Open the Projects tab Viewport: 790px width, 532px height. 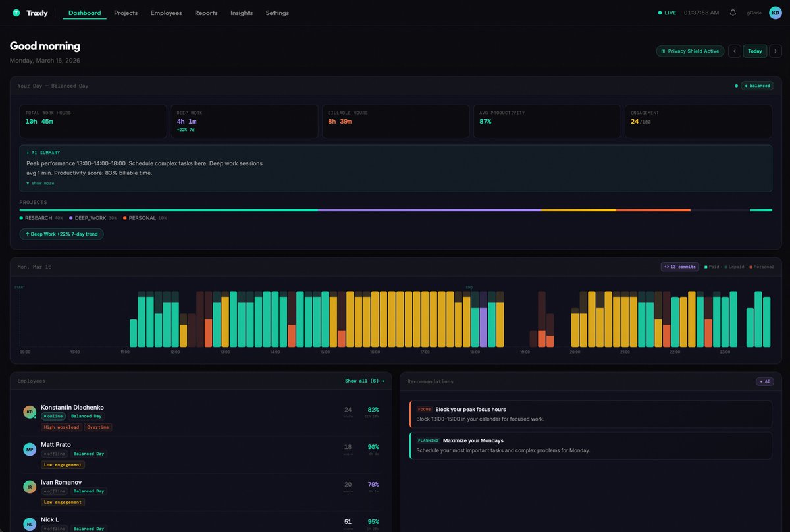(126, 13)
